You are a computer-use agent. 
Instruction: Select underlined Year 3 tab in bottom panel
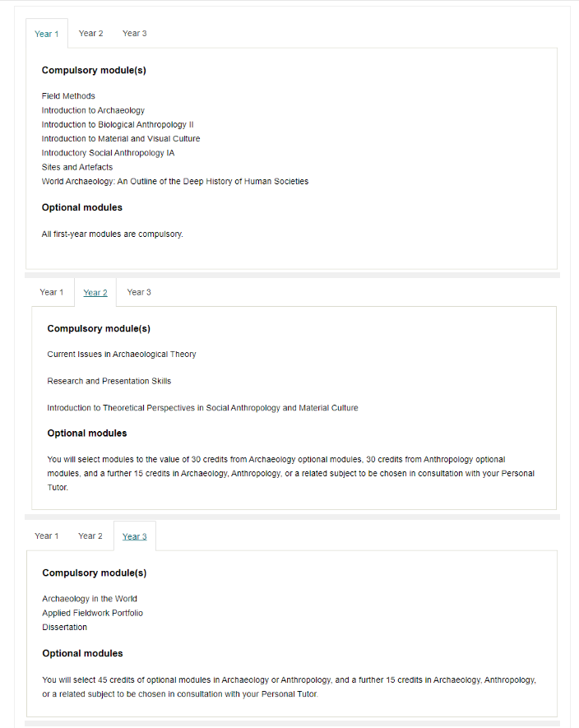(x=135, y=536)
